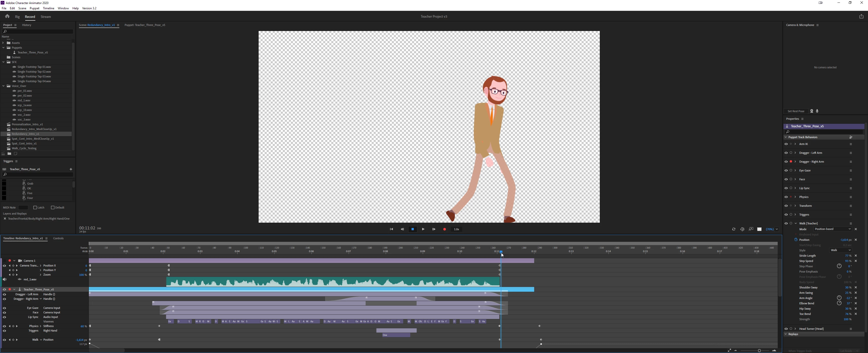The image size is (868, 353).
Task: Click the Home icon in workspace bar
Action: click(x=7, y=16)
